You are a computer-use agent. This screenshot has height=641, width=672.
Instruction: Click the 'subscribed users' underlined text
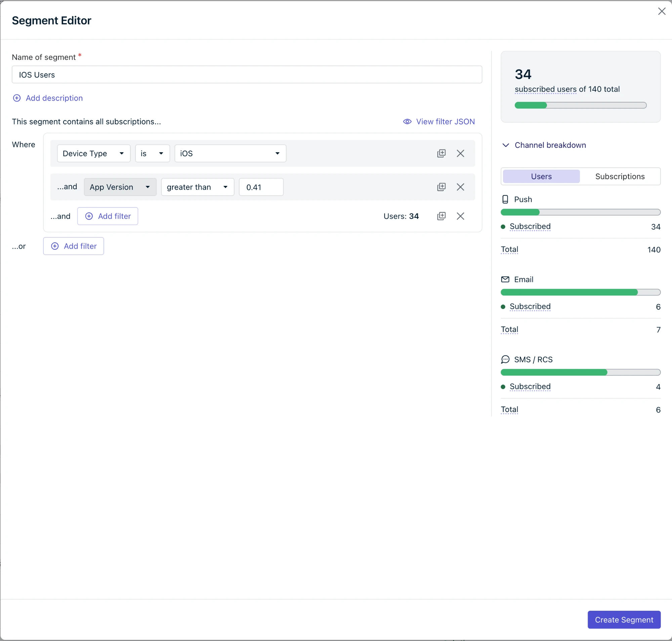[x=546, y=89]
